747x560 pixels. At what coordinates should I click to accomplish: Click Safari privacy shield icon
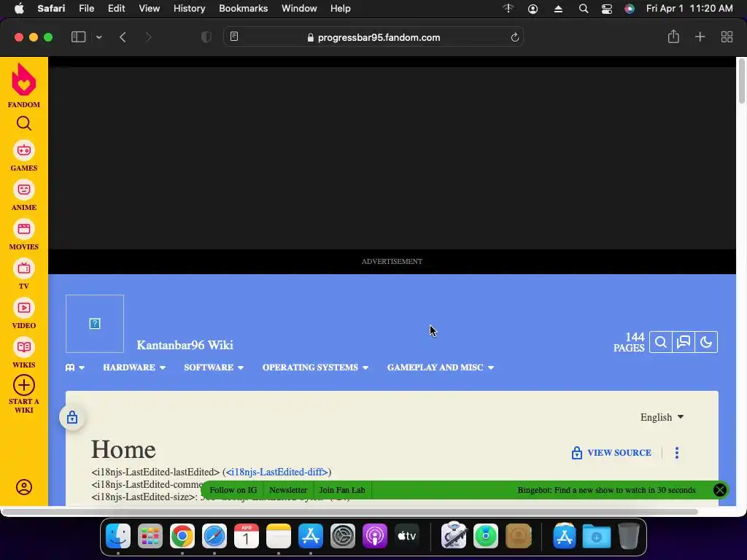click(x=206, y=36)
